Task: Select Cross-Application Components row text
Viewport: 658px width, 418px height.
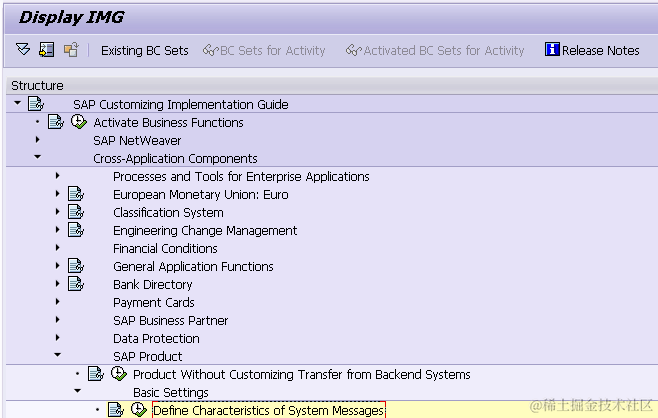Action: pyautogui.click(x=175, y=159)
